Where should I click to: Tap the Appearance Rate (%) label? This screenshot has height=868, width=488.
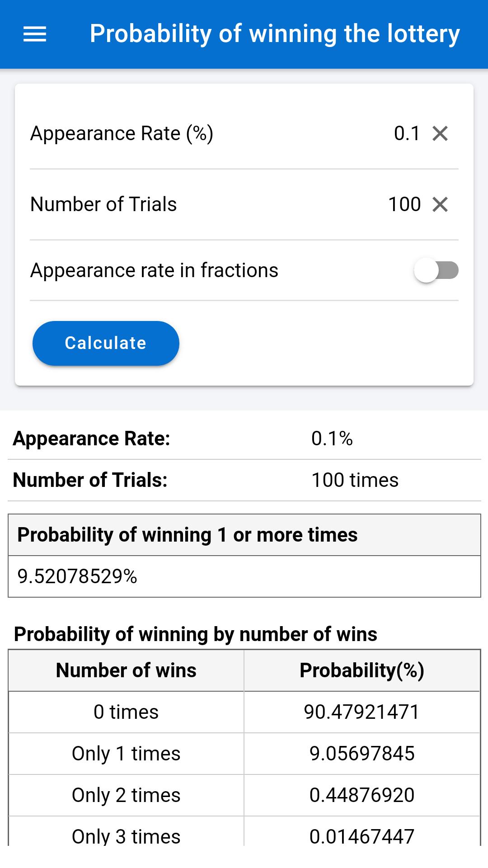tap(122, 133)
